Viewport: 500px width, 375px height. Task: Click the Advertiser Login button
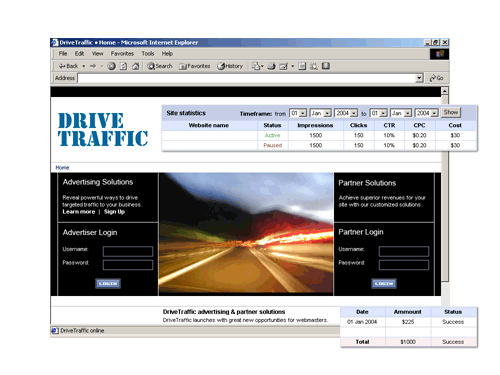108,283
